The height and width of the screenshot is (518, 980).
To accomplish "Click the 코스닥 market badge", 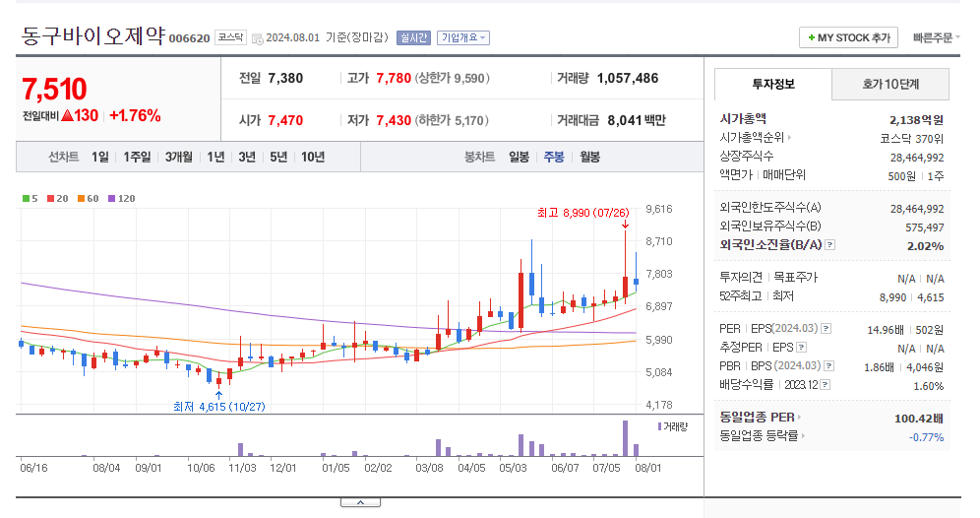I will pos(230,37).
